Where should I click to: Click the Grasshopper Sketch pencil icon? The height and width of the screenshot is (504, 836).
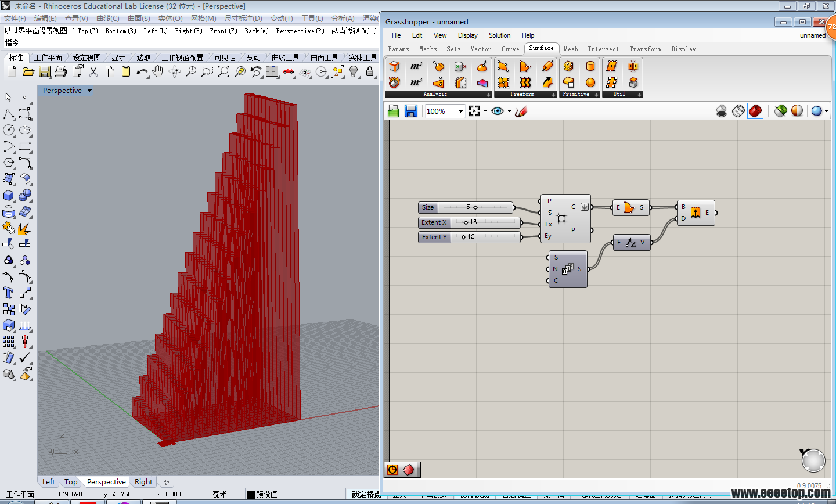tap(521, 111)
